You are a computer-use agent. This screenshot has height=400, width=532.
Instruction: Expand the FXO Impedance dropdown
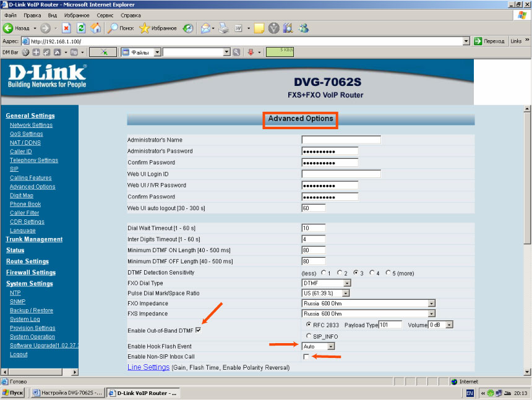coord(431,304)
